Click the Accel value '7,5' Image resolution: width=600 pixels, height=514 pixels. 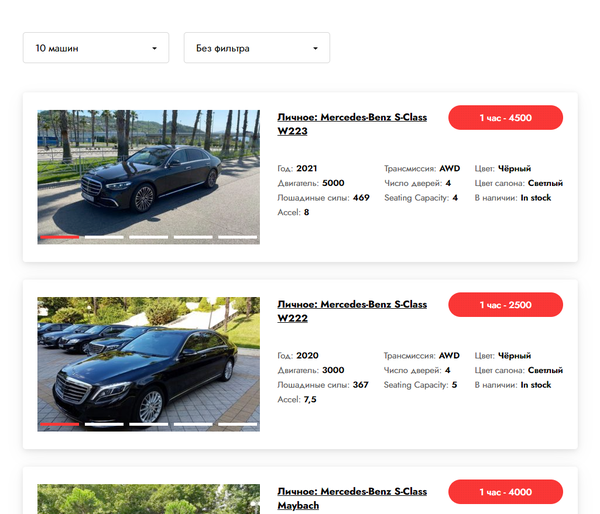[310, 399]
